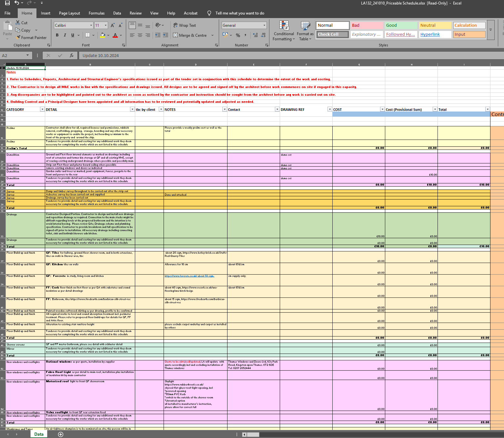Click the Format as Table icon
The image size is (504, 438).
[305, 31]
